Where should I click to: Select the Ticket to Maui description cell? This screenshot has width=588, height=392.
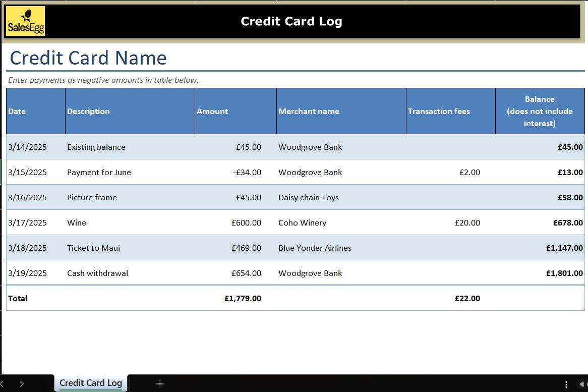coord(130,248)
